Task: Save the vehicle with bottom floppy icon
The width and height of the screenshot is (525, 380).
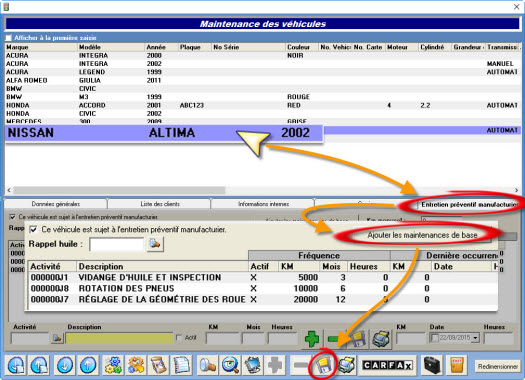Action: pyautogui.click(x=323, y=365)
